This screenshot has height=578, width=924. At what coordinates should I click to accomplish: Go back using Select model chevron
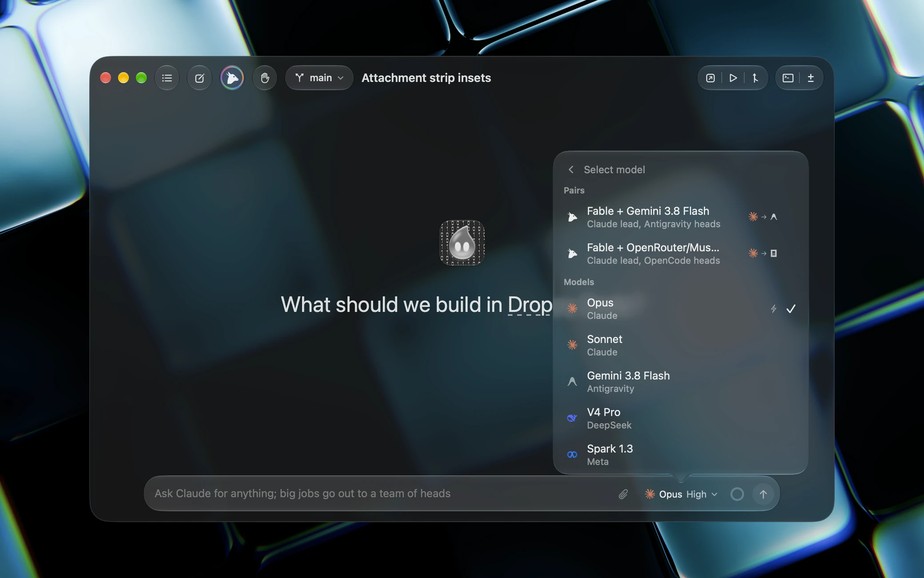coord(571,169)
